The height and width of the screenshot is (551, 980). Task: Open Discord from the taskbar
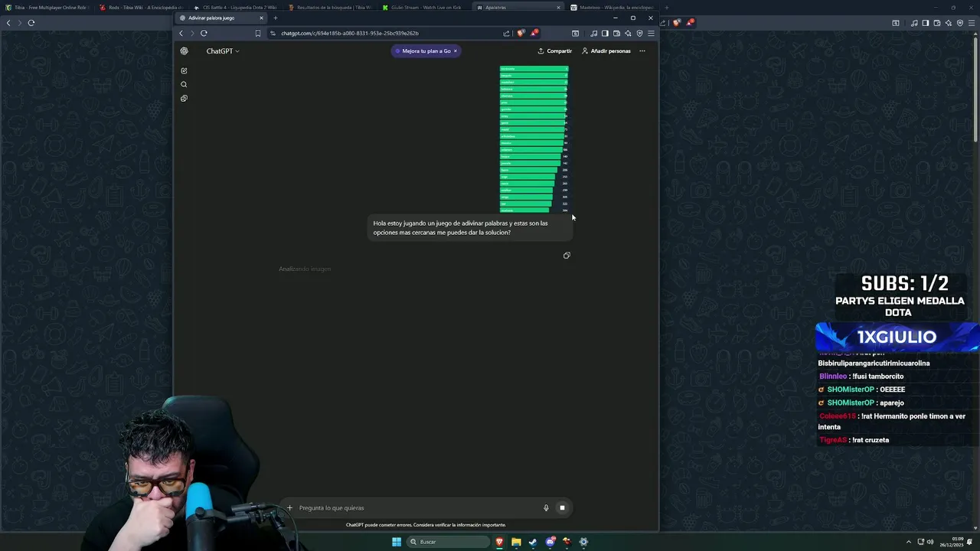pos(550,542)
